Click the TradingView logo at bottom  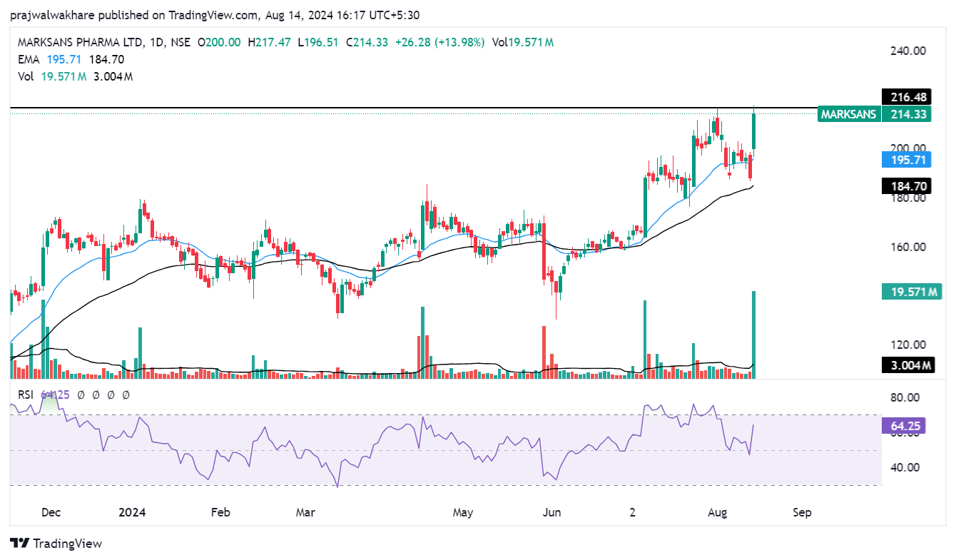[56, 544]
